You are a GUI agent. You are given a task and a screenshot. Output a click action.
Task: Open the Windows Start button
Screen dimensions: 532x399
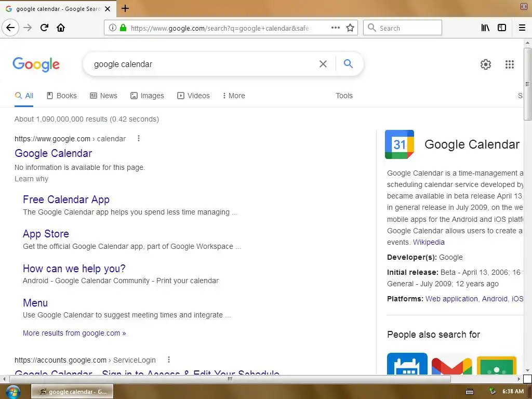coord(12,392)
